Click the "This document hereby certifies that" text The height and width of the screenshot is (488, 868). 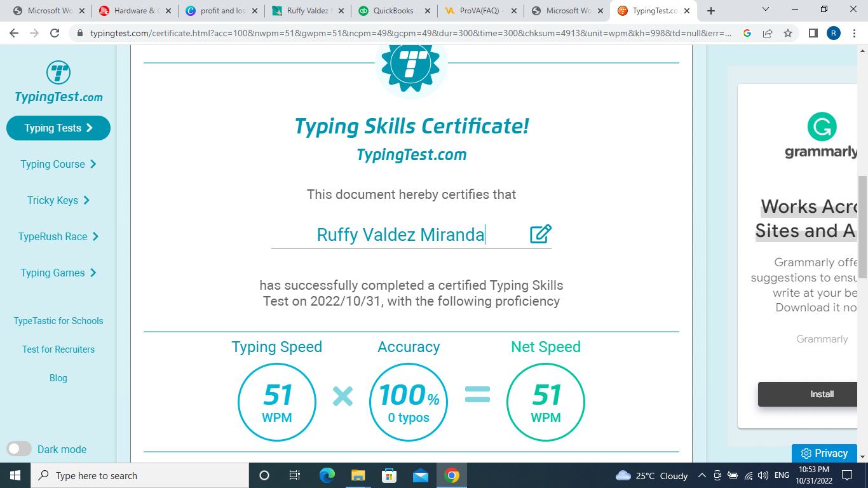pyautogui.click(x=412, y=194)
